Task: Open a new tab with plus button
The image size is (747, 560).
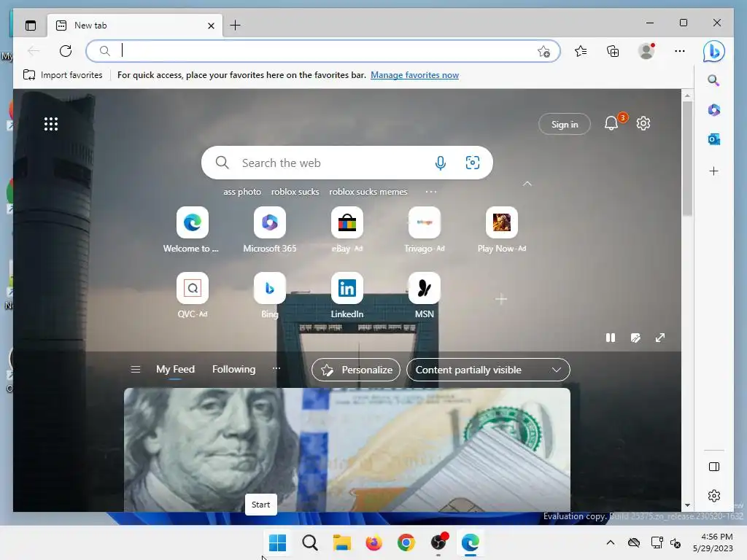Action: (x=236, y=26)
